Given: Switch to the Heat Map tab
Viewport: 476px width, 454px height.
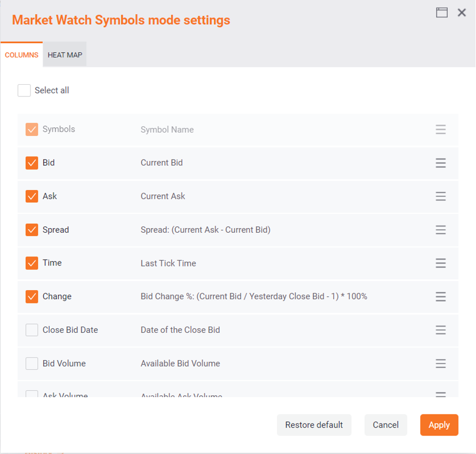Looking at the screenshot, I should coord(65,55).
